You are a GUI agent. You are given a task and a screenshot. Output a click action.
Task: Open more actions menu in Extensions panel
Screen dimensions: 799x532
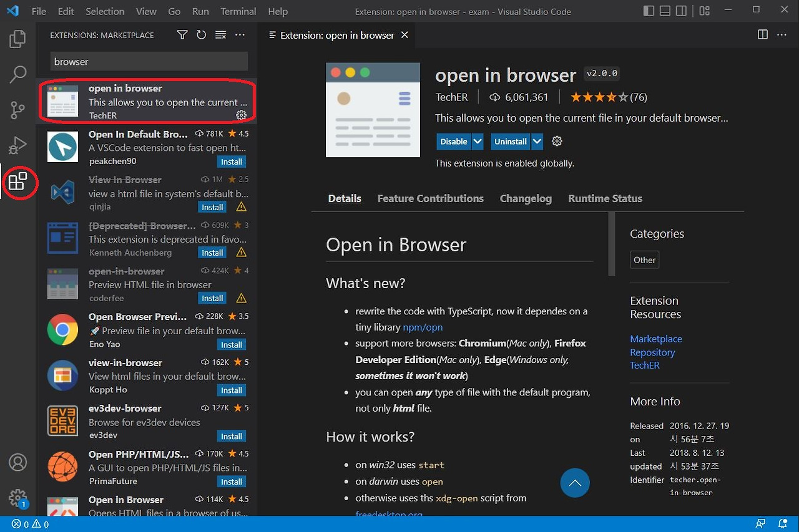pyautogui.click(x=240, y=35)
